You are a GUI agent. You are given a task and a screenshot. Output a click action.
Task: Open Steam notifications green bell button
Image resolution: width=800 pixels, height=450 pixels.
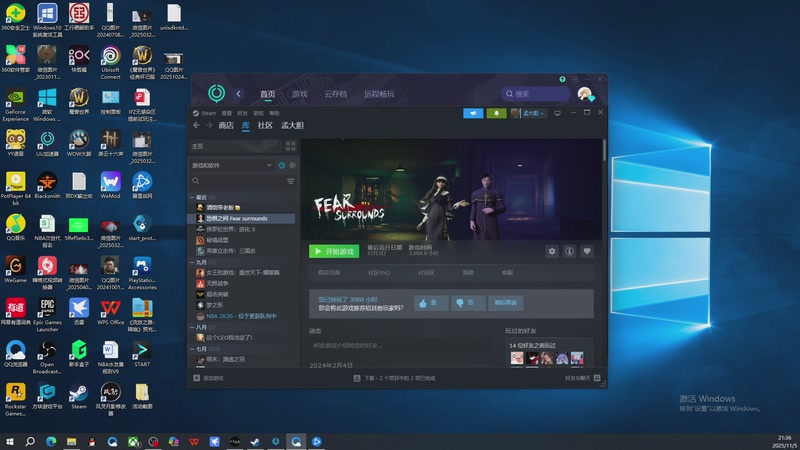(x=496, y=113)
